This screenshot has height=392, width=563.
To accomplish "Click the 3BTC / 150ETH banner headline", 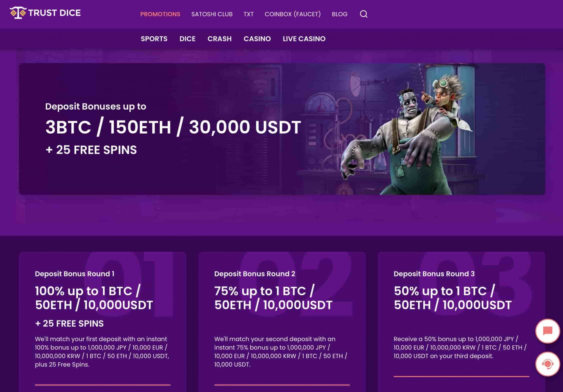I will tap(173, 127).
